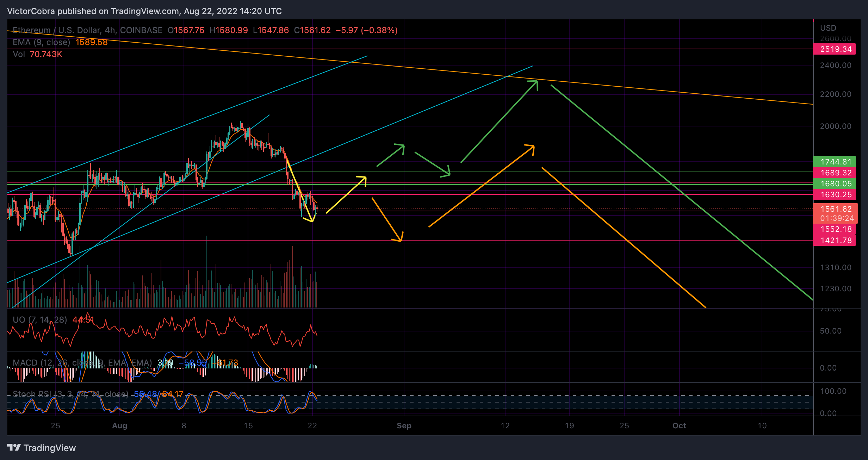This screenshot has height=460, width=868.
Task: Click the green 1680.05 price label
Action: (835, 184)
